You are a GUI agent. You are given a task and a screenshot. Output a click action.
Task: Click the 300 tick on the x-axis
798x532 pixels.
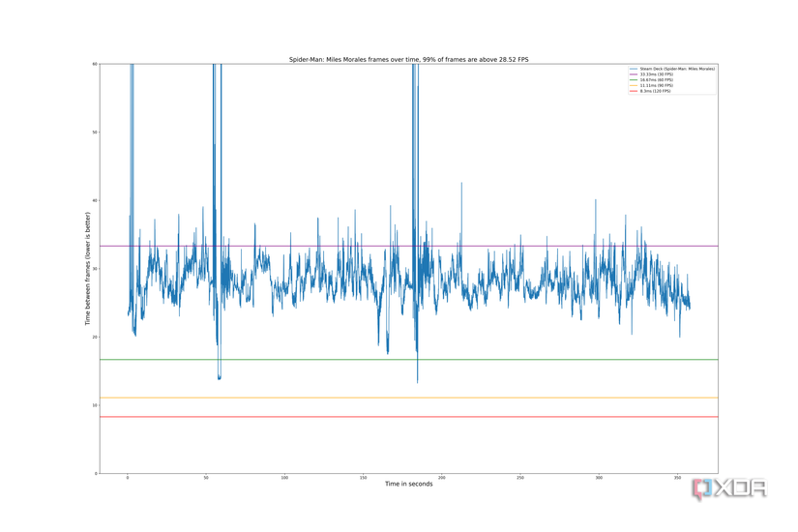point(599,478)
